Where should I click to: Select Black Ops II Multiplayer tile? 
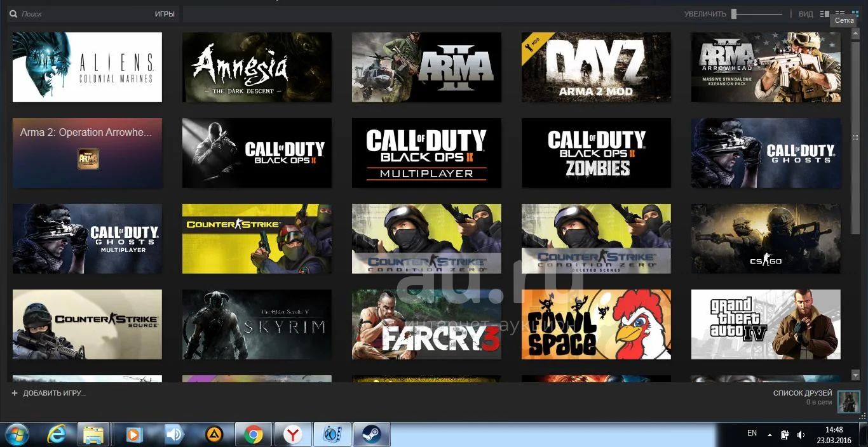click(x=426, y=153)
